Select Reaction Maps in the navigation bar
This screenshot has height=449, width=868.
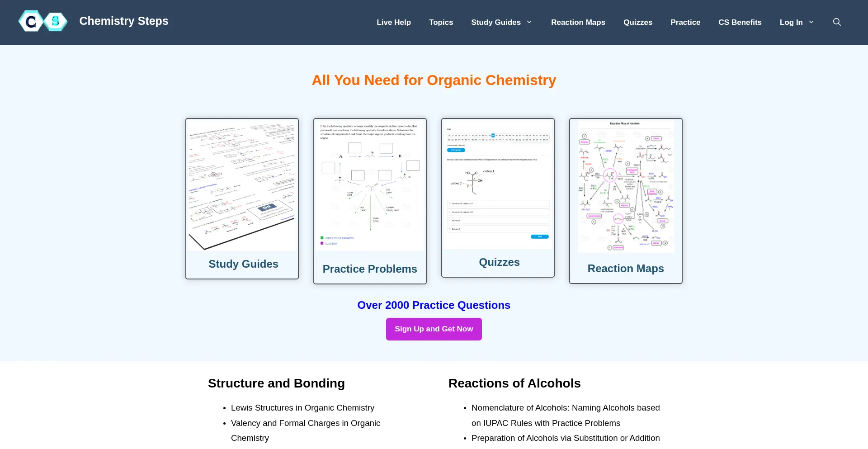578,22
